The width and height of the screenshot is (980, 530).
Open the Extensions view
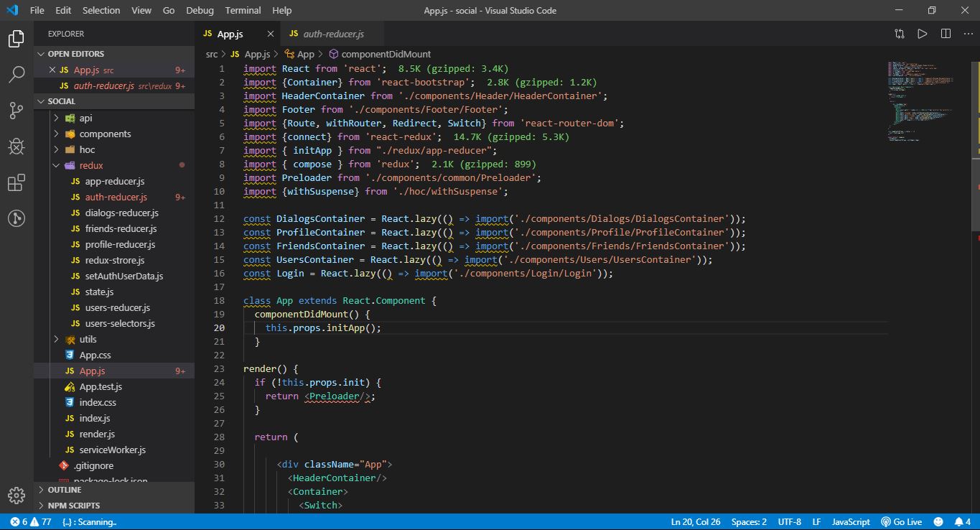coord(17,183)
